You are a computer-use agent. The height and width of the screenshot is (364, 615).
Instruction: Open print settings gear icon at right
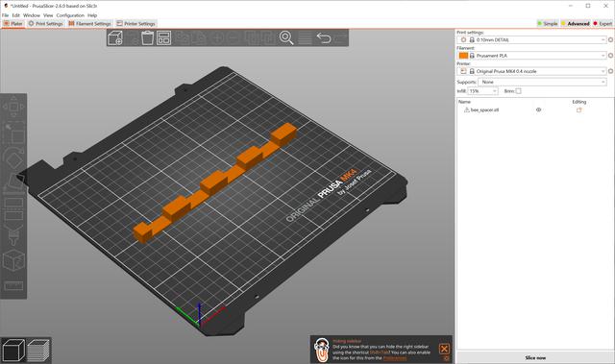point(610,40)
